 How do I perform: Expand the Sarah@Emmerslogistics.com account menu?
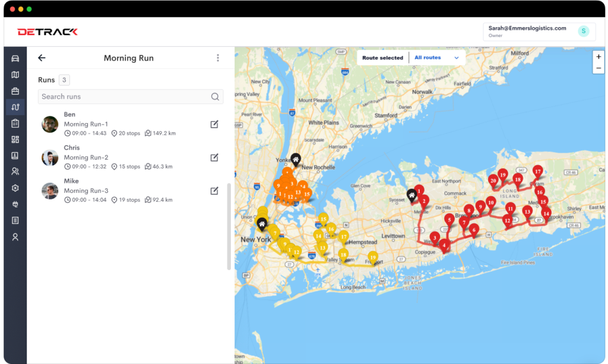tap(538, 31)
